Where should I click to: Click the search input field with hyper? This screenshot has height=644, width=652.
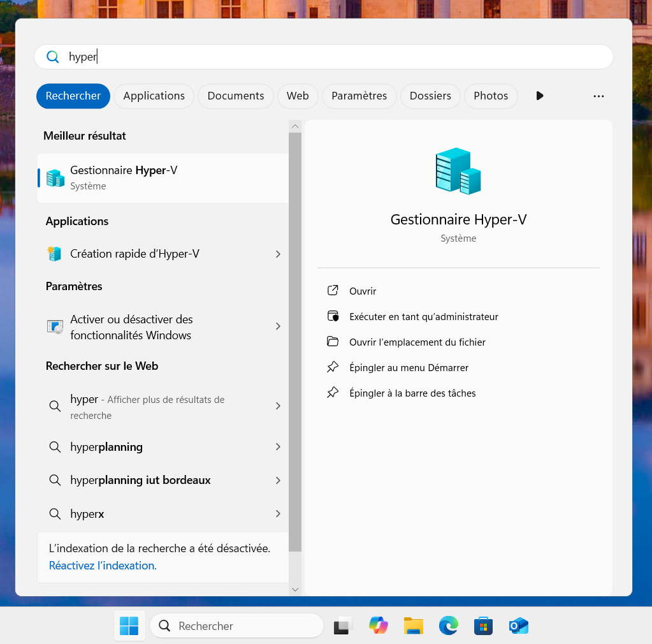click(331, 57)
